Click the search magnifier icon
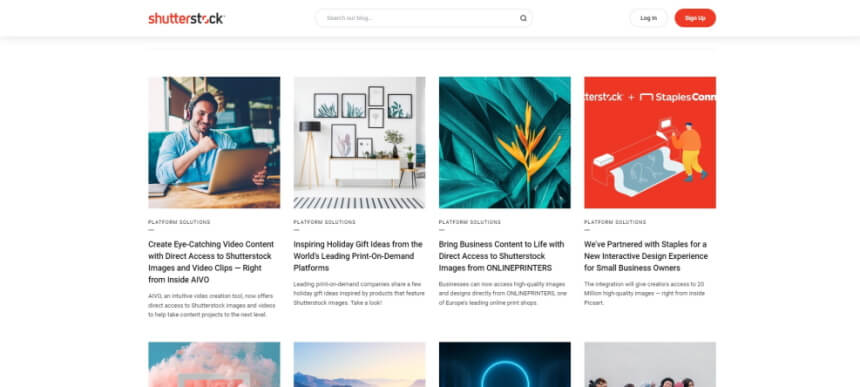This screenshot has width=860, height=387. 523,18
